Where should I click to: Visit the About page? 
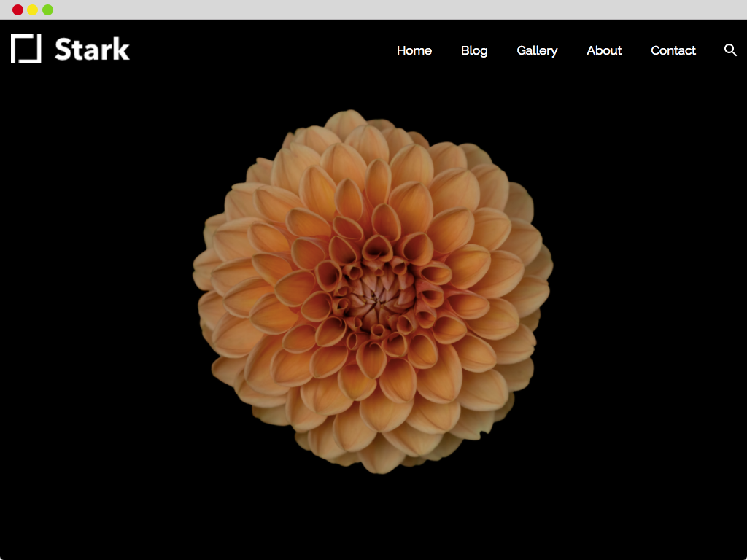pos(604,50)
